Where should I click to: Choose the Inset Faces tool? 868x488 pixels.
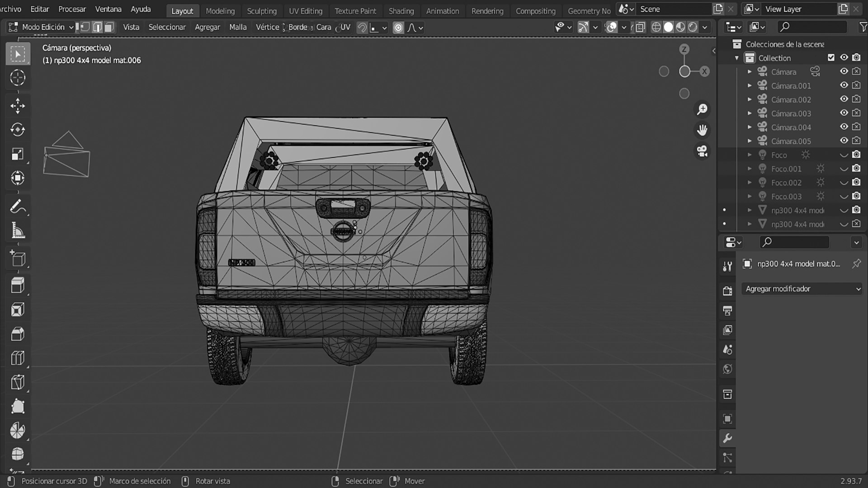(18, 310)
